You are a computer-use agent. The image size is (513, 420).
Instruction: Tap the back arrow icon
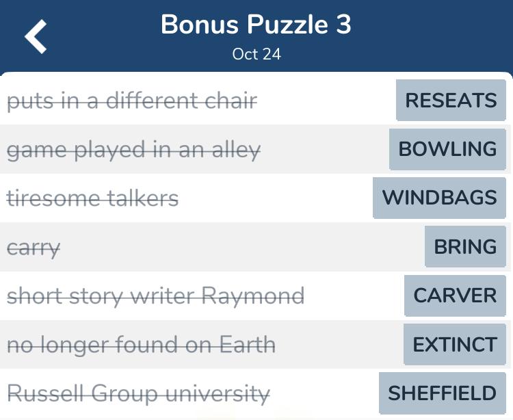pos(36,36)
